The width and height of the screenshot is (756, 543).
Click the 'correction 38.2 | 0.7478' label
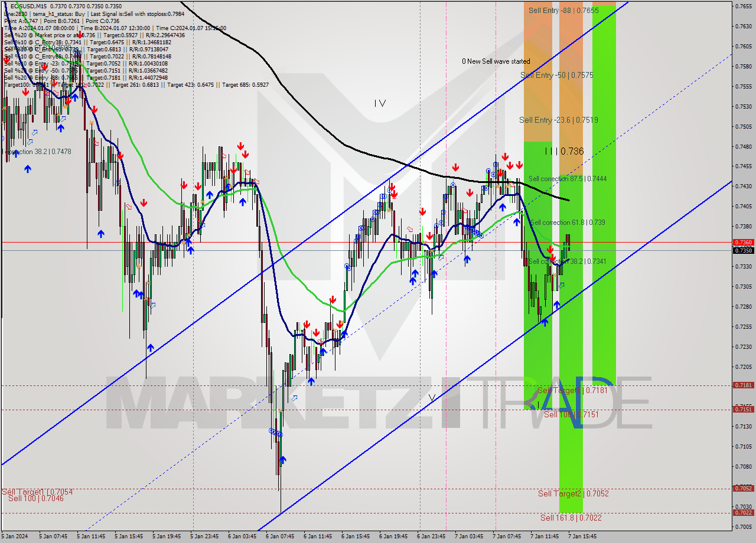(x=37, y=152)
